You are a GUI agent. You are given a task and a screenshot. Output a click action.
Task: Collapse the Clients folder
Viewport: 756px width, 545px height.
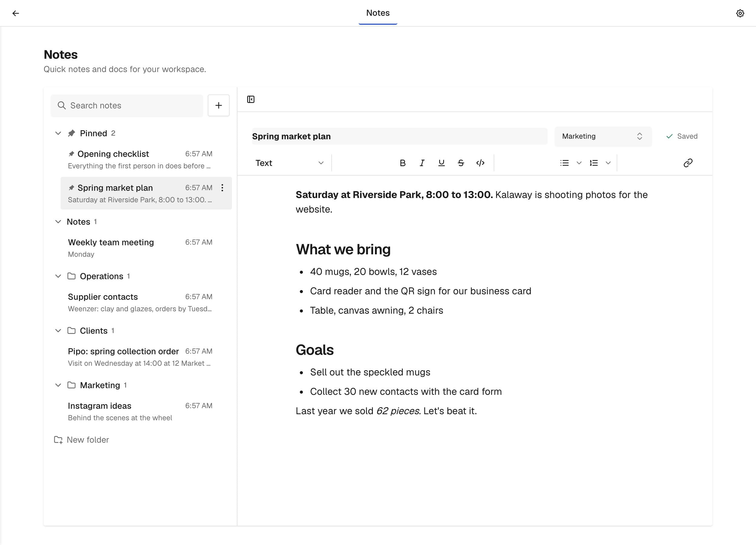pyautogui.click(x=58, y=331)
